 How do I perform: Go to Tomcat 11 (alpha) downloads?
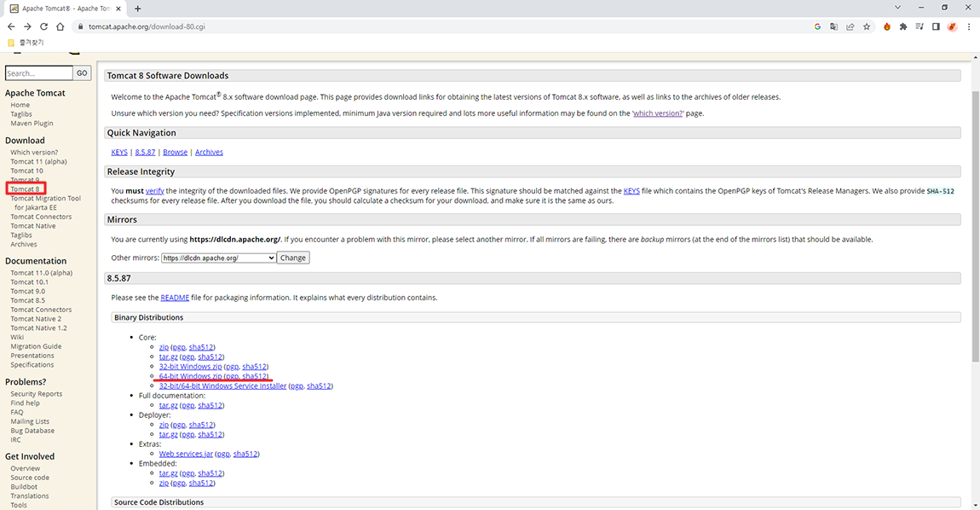pyautogui.click(x=38, y=161)
